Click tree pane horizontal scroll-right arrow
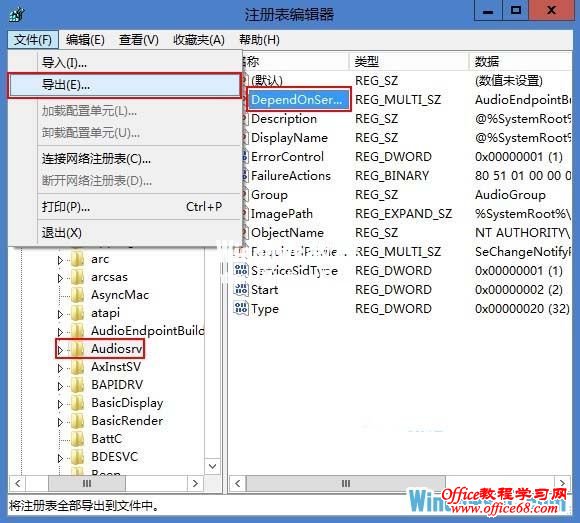The height and width of the screenshot is (523, 580). (195, 483)
